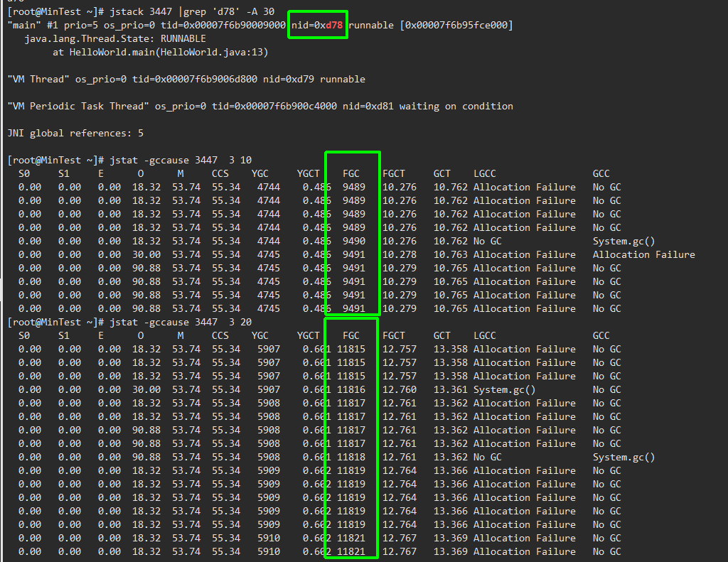Image resolution: width=728 pixels, height=562 pixels.
Task: Select the HelloWorld.main(HelloWorld.java:13) stack frame
Action: 168,52
